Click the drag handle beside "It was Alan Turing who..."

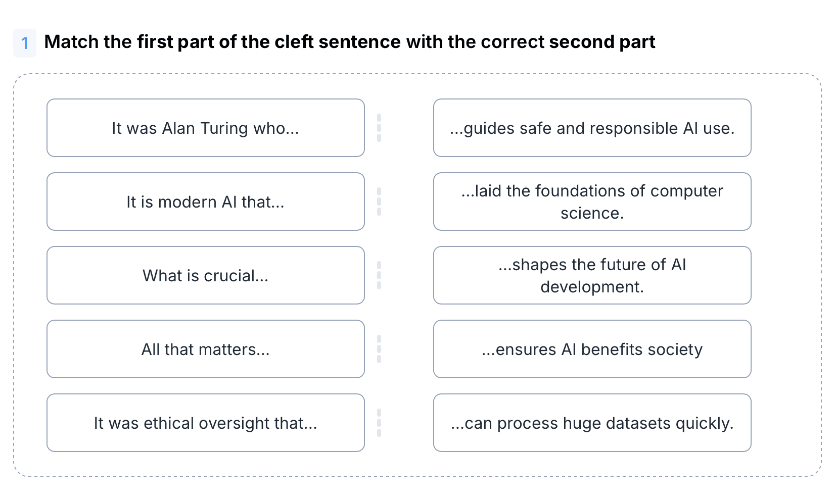379,128
